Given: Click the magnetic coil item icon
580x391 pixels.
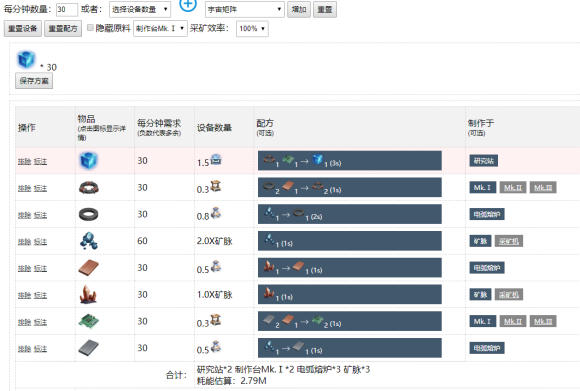Looking at the screenshot, I should coord(89,188).
